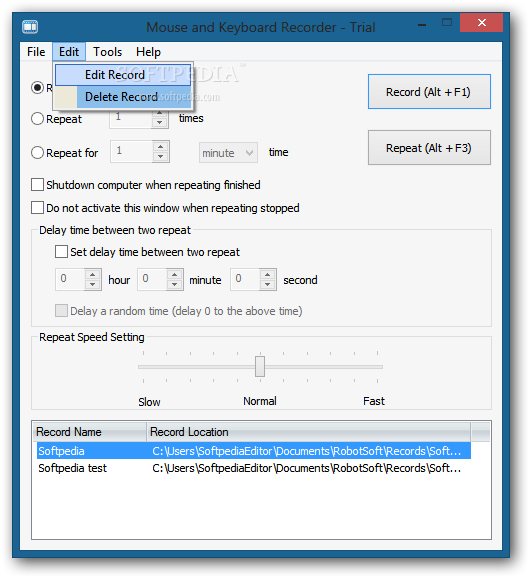Click the Softpedia test record location path
This screenshot has width=530, height=578.
click(x=307, y=468)
